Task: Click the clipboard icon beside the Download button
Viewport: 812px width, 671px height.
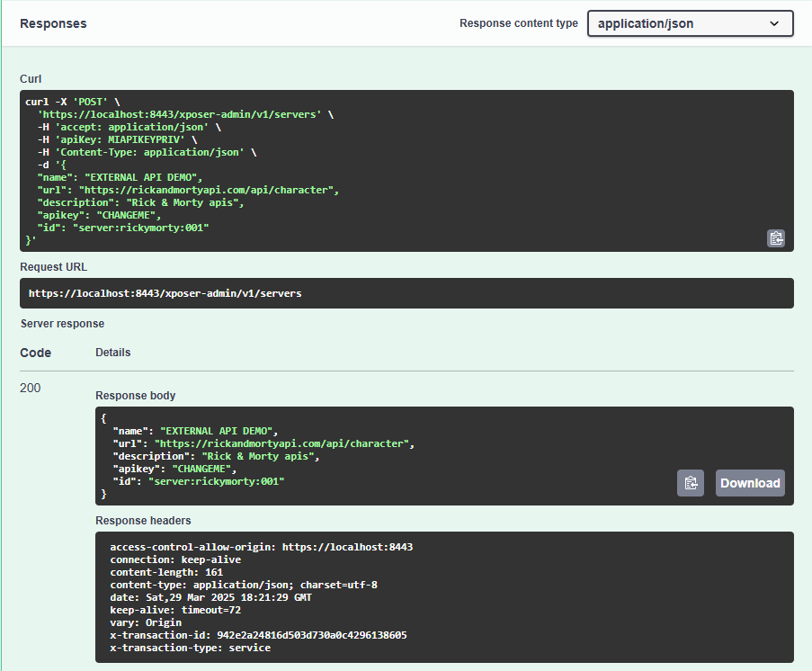Action: [x=690, y=483]
